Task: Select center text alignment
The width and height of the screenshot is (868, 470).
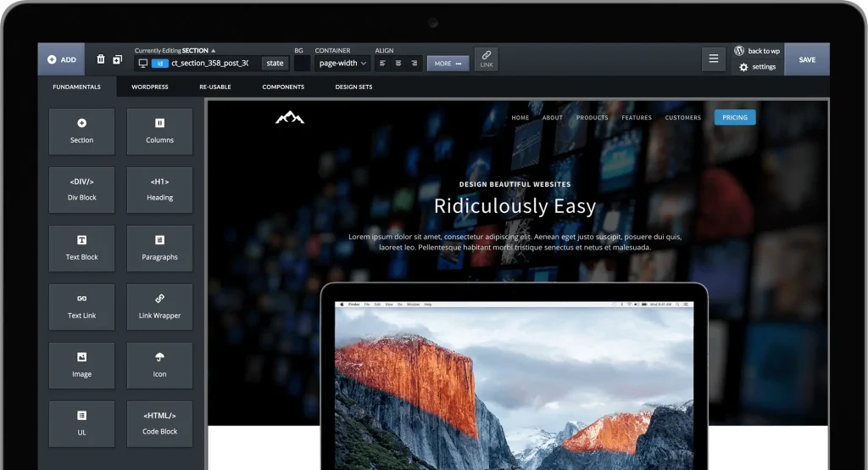Action: coord(398,64)
